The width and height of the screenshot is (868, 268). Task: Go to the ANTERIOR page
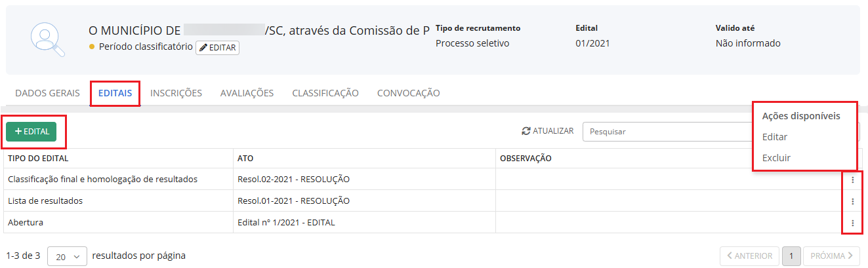(750, 256)
